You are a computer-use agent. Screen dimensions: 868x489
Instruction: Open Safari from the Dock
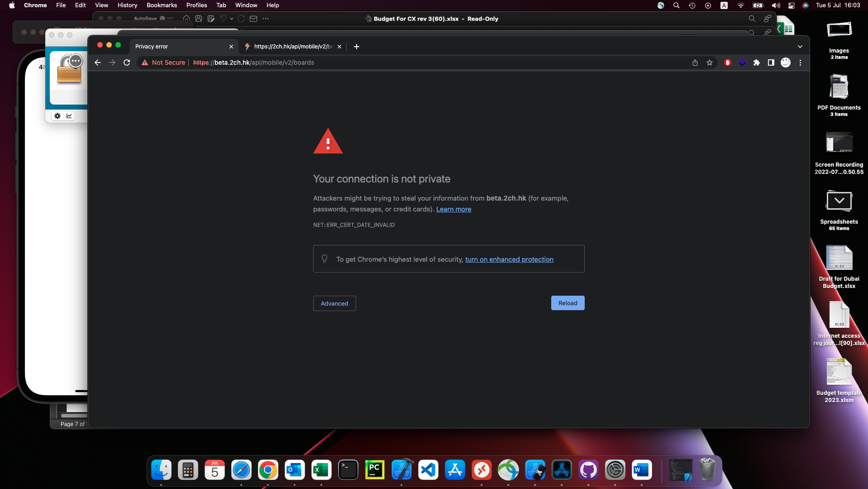coord(241,470)
